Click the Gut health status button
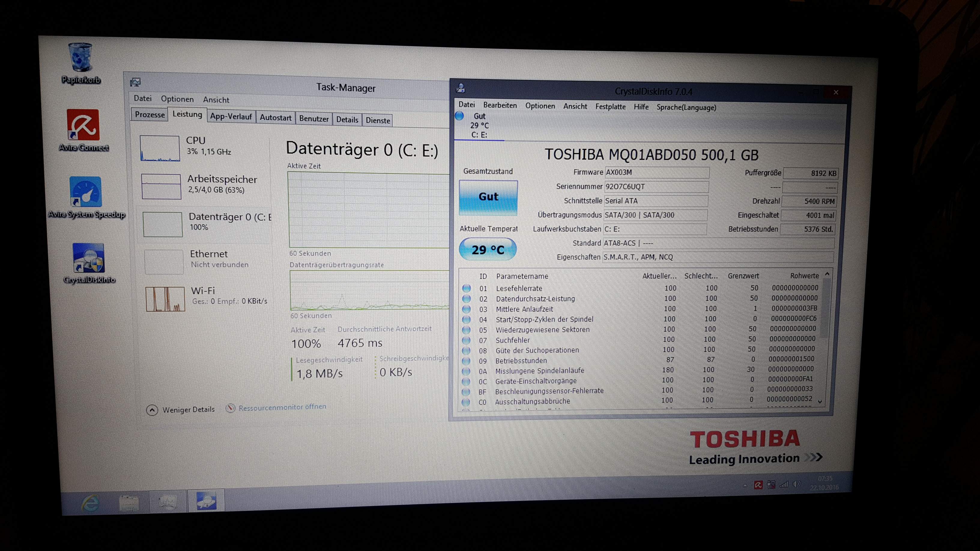The image size is (980, 551). 488,197
